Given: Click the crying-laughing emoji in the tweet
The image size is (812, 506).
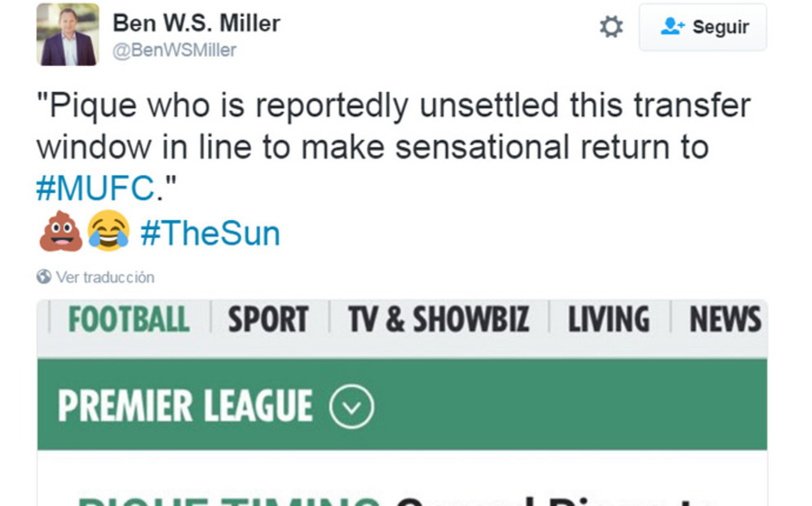Looking at the screenshot, I should 108,231.
